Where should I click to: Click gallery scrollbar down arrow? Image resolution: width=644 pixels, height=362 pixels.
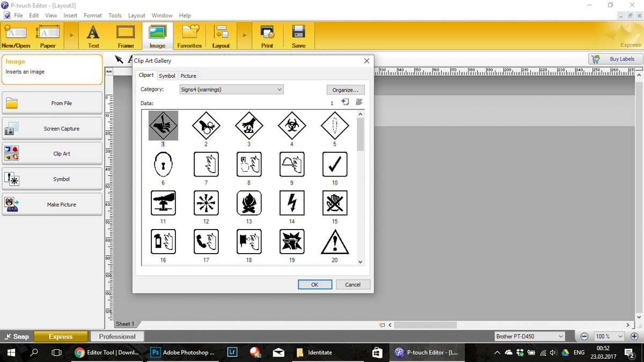(360, 262)
